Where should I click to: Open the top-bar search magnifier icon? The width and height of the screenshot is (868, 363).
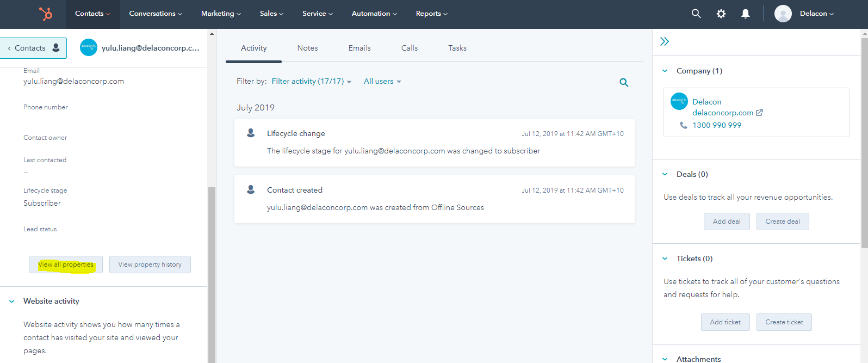click(696, 14)
